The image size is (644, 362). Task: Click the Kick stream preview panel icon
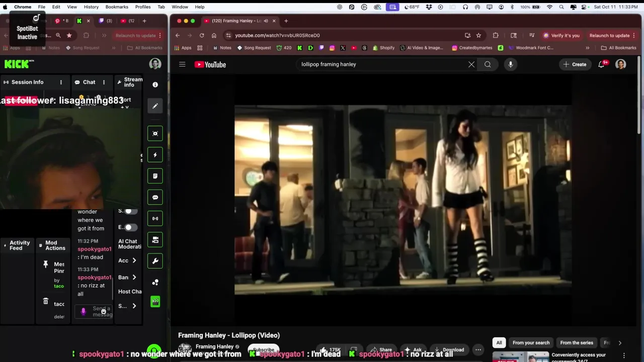pyautogui.click(x=155, y=133)
